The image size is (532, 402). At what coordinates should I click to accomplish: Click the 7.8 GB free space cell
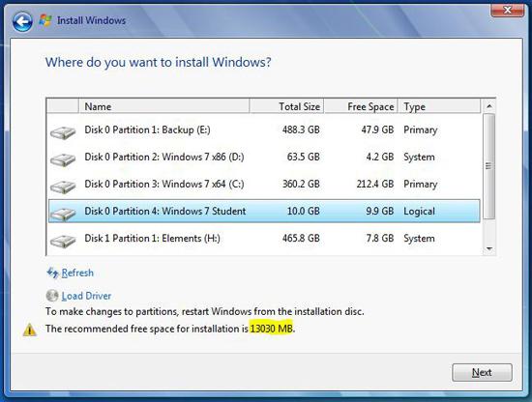point(380,239)
